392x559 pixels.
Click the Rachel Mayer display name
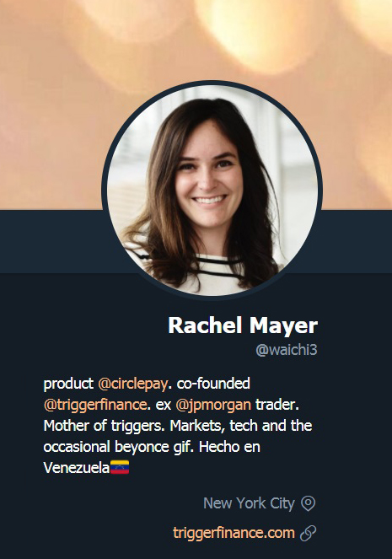point(243,325)
